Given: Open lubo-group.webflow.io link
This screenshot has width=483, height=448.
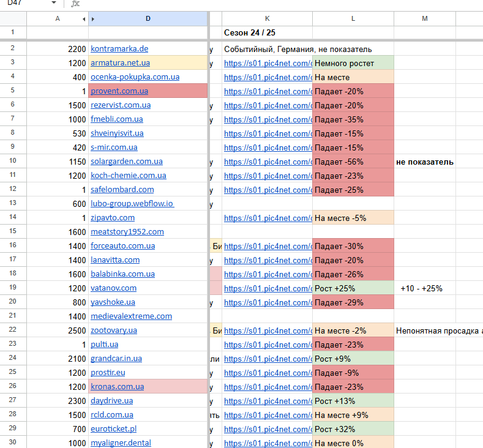Looking at the screenshot, I should coord(132,204).
